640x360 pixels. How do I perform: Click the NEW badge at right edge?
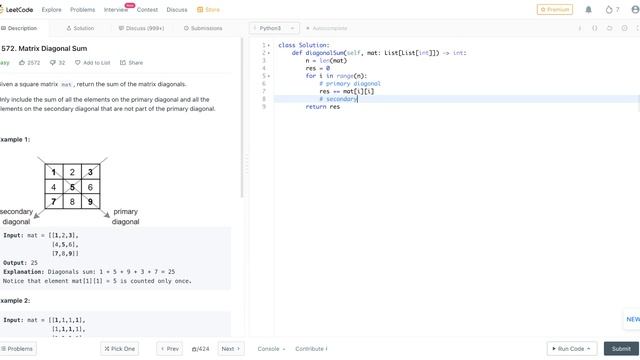pyautogui.click(x=633, y=319)
